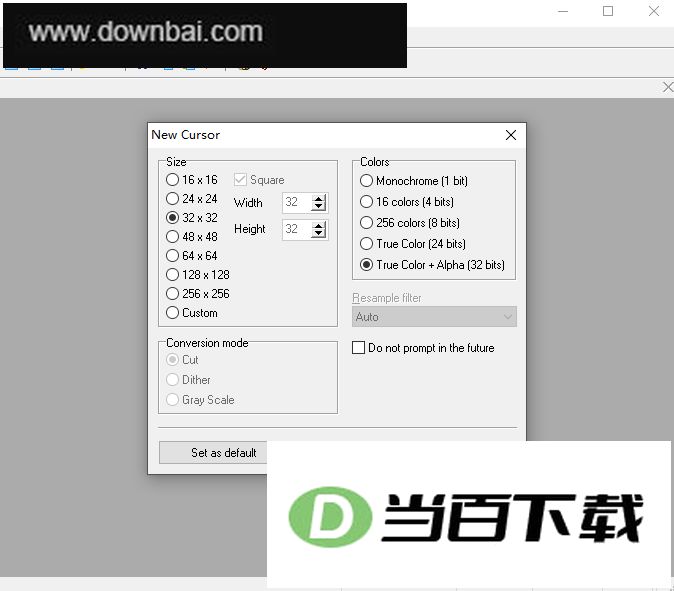Screen dimensions: 674x591
Task: Decrease Height with the spinner down arrow
Action: [319, 233]
